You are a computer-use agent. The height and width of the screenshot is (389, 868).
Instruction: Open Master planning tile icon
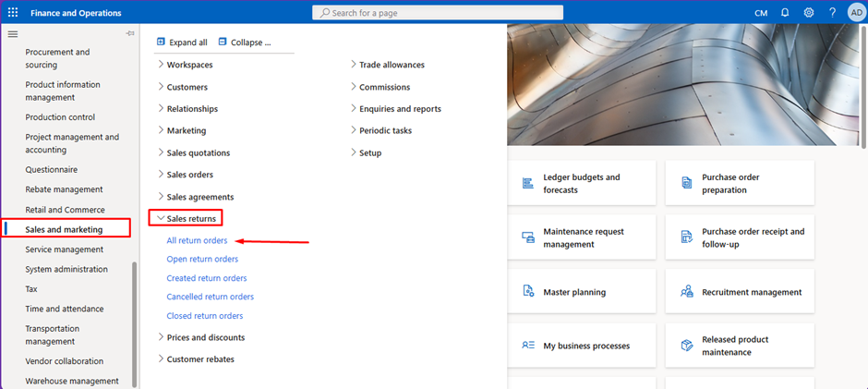click(x=527, y=291)
